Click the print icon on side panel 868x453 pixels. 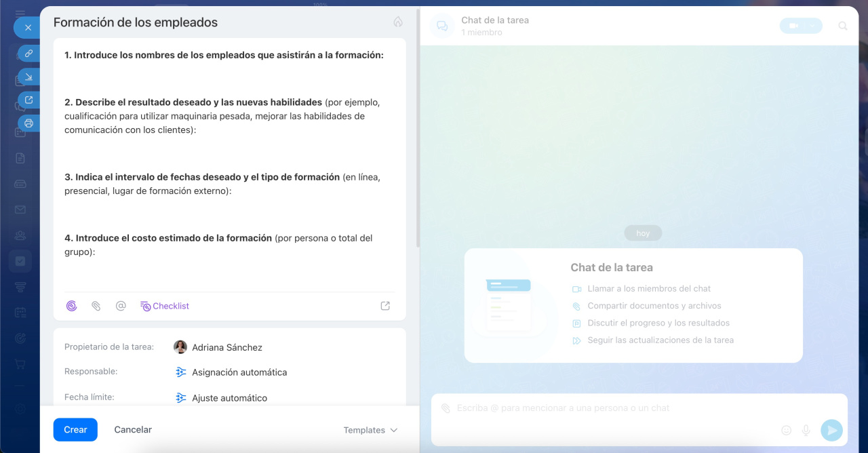tap(28, 123)
